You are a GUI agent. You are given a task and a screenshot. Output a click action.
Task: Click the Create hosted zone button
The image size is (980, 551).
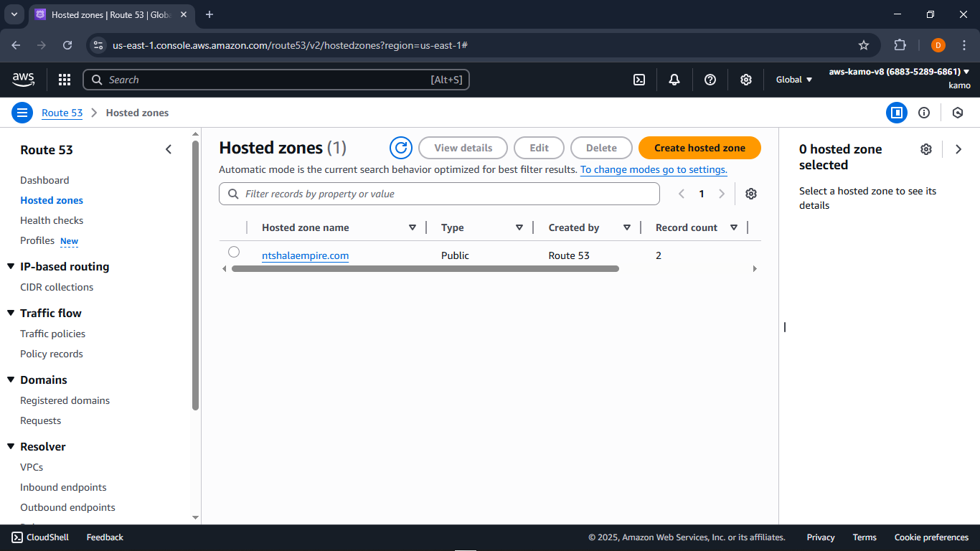[699, 148]
